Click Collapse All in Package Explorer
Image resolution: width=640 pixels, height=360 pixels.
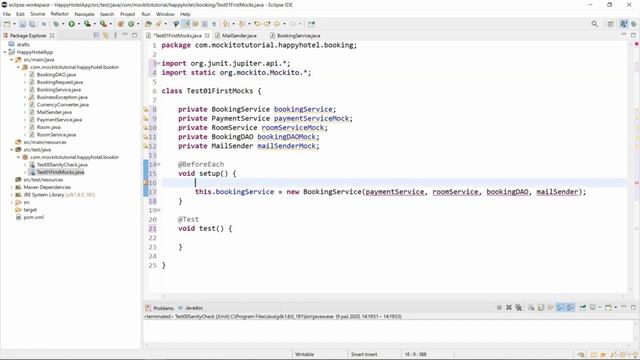click(x=96, y=36)
